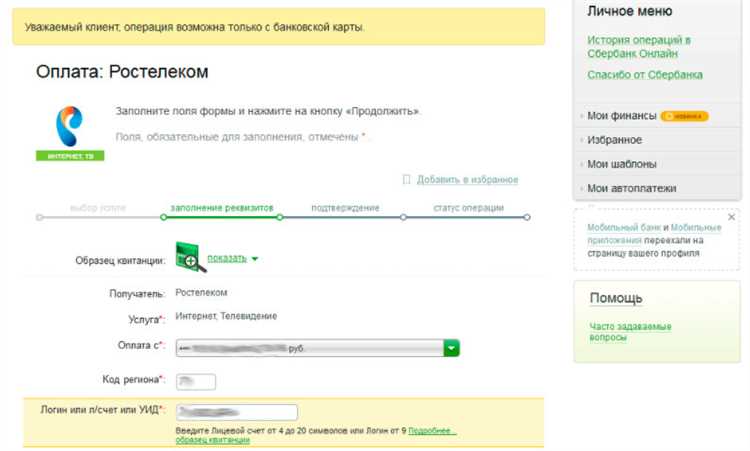Image resolution: width=750 pixels, height=451 pixels.
Task: Open the Мобильный банк link
Action: tap(624, 228)
